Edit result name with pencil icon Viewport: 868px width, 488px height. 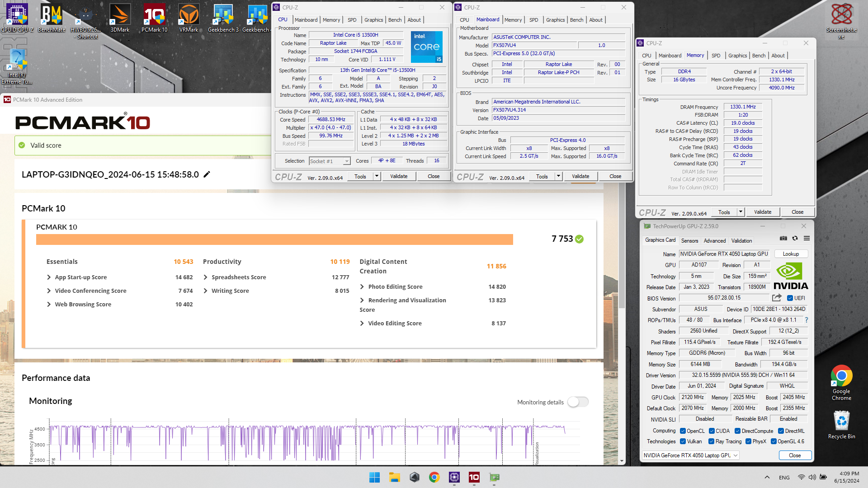[x=207, y=174]
